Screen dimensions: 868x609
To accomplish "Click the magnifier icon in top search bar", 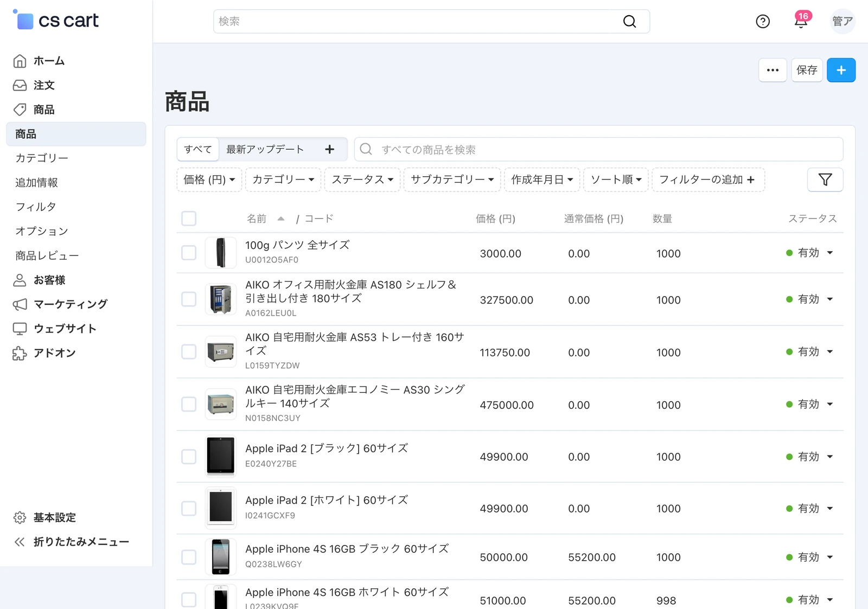I will [x=629, y=22].
